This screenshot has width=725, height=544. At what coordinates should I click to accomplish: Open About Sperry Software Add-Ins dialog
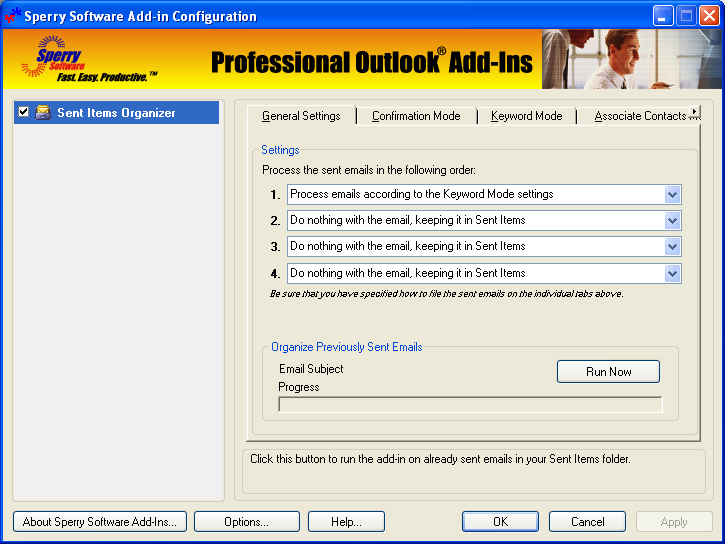pyautogui.click(x=100, y=522)
